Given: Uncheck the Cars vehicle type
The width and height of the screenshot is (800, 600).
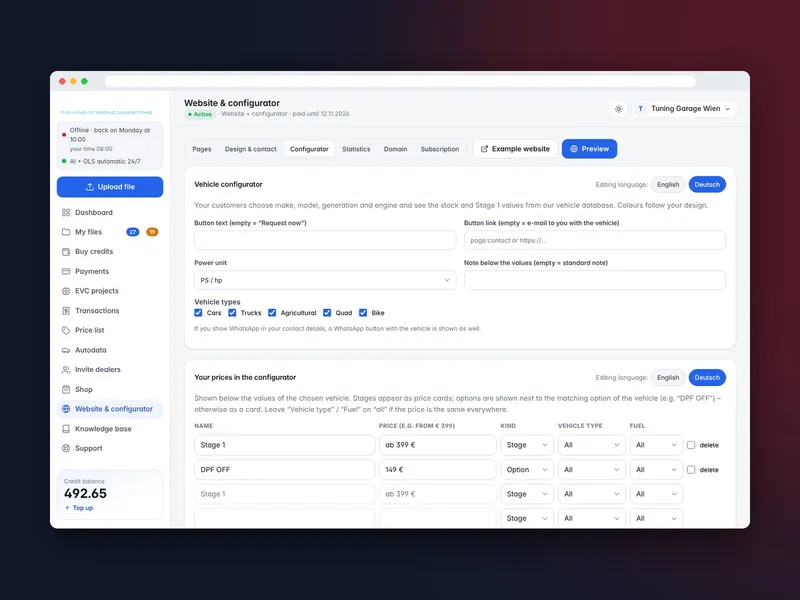Looking at the screenshot, I should pyautogui.click(x=198, y=313).
